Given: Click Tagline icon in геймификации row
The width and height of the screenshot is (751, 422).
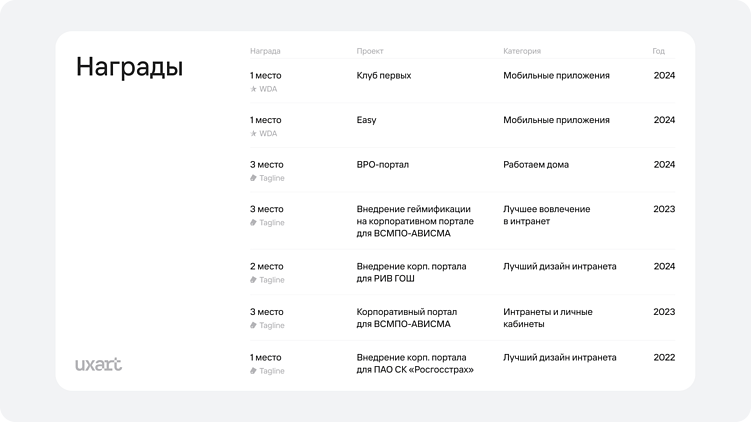Looking at the screenshot, I should click(253, 223).
